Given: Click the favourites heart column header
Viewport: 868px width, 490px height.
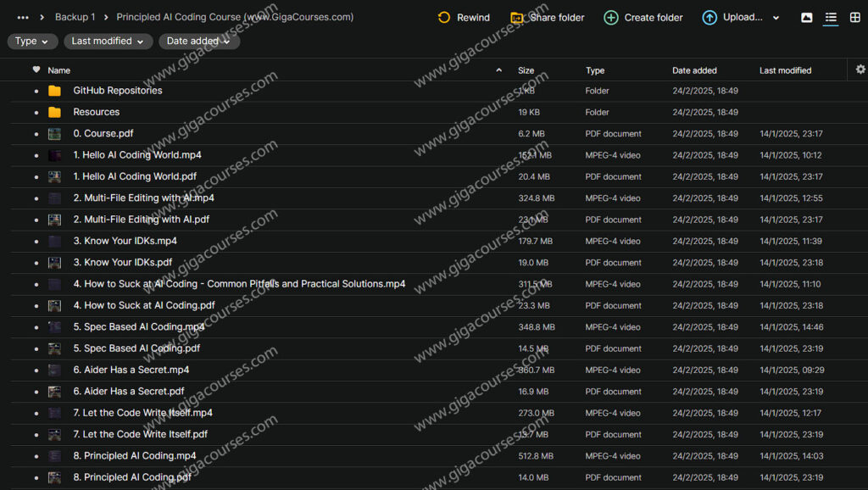Looking at the screenshot, I should 36,70.
